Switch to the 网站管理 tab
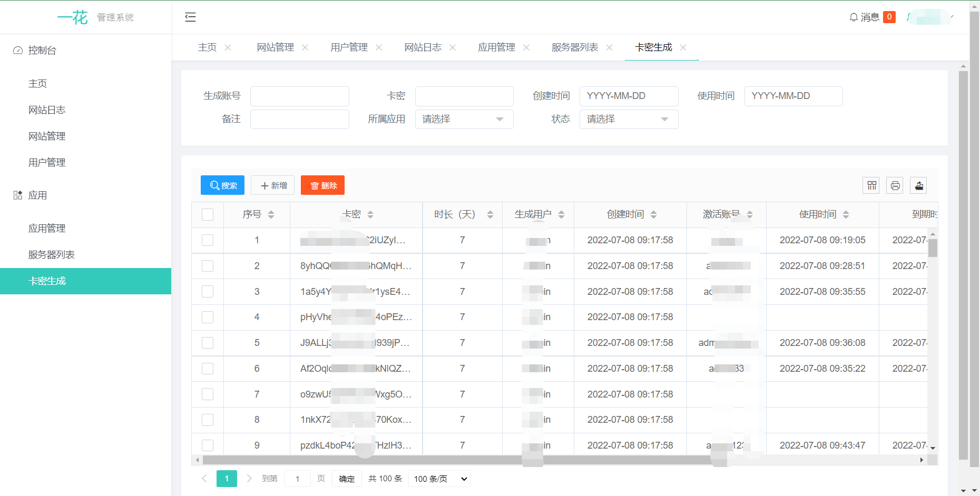 [276, 47]
